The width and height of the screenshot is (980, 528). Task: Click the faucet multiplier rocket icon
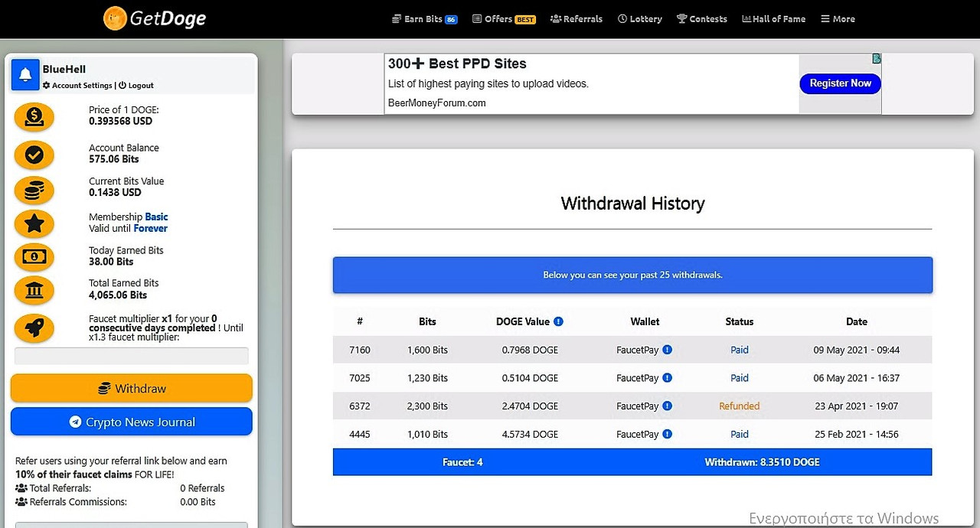tap(34, 329)
